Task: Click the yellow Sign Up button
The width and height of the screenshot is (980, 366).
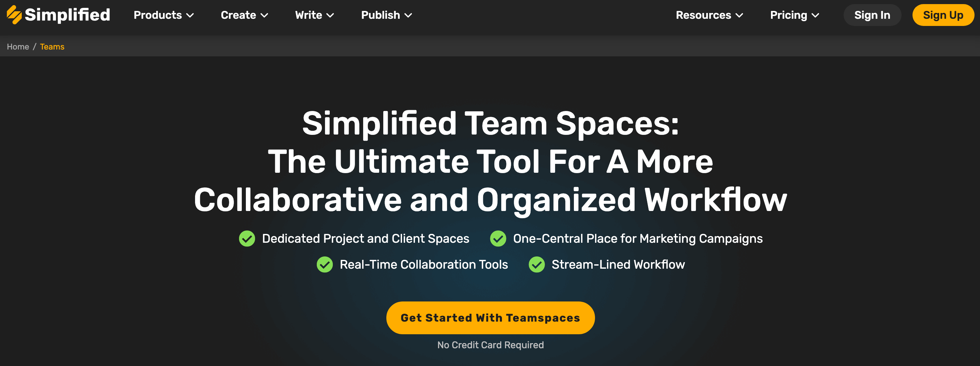Action: tap(943, 15)
